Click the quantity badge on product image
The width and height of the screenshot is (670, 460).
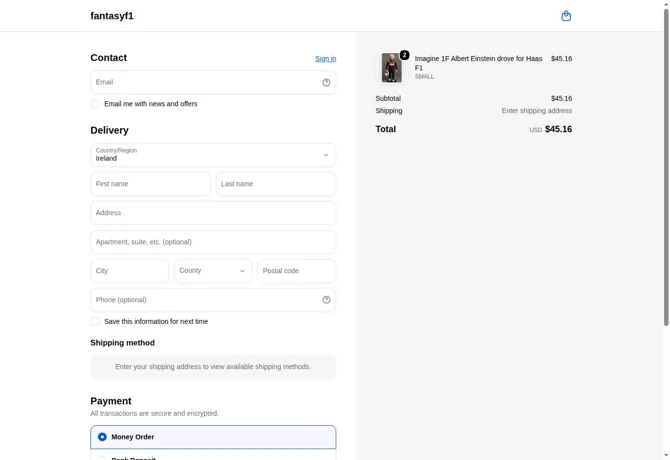pyautogui.click(x=404, y=55)
